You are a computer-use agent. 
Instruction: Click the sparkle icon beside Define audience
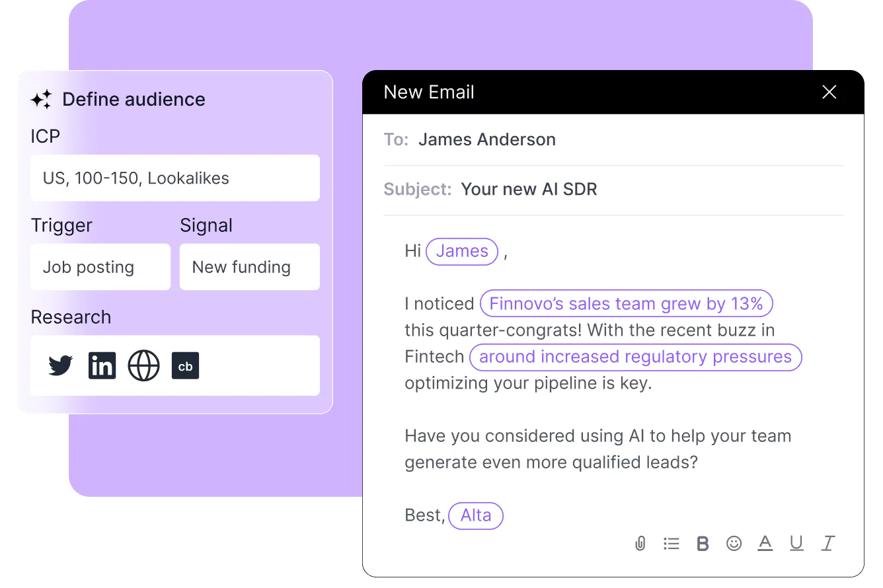(41, 99)
